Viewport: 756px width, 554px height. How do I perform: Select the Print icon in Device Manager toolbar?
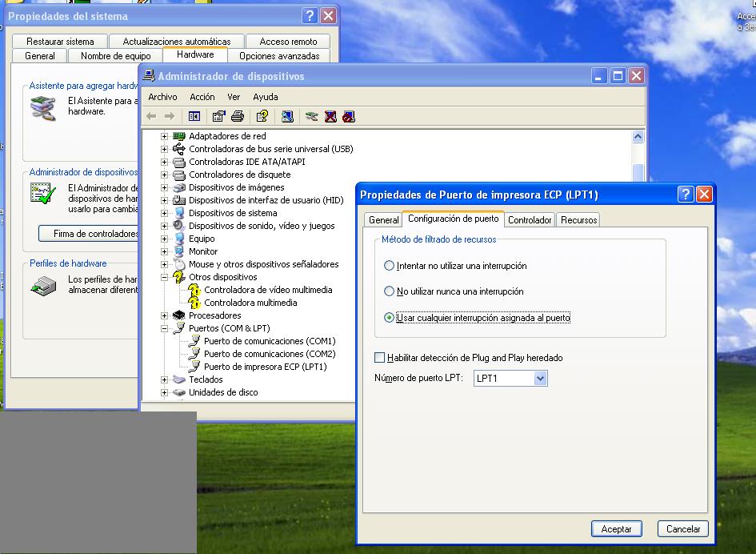tap(237, 116)
